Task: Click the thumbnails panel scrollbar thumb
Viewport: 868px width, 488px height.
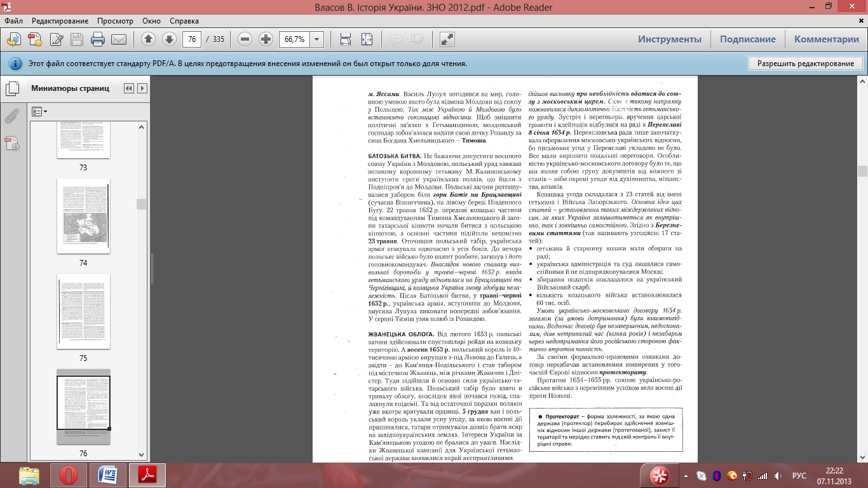Action: click(x=142, y=204)
